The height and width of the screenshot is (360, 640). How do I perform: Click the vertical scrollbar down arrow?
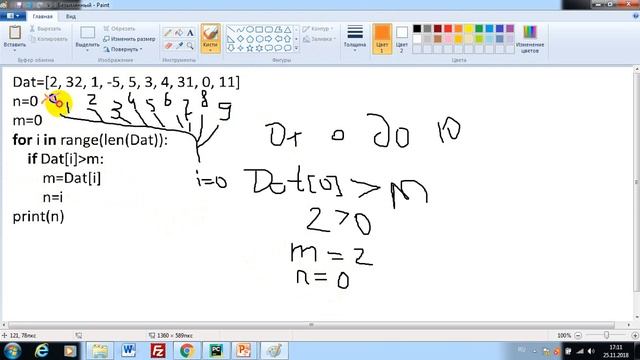click(x=636, y=317)
